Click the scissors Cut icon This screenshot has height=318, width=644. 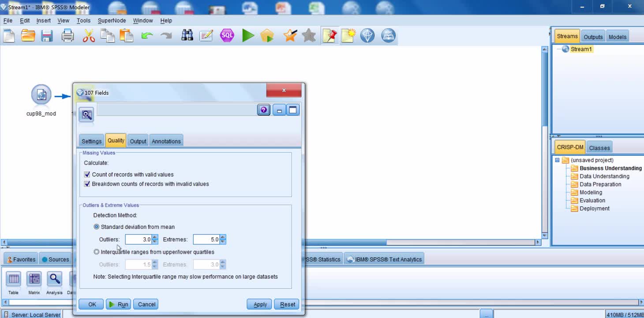89,36
